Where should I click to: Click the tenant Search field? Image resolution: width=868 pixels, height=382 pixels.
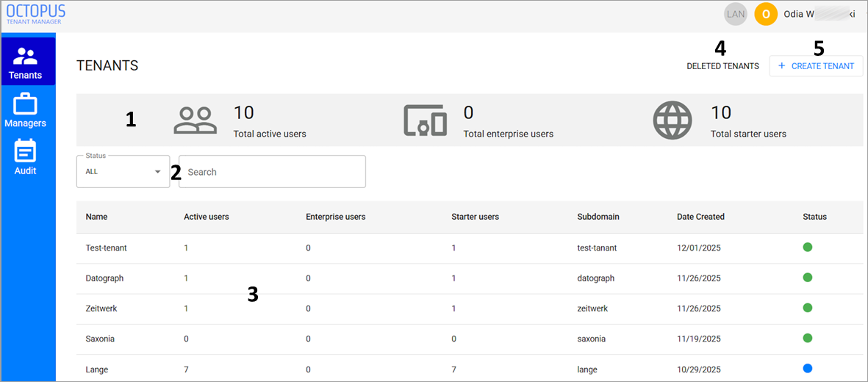(273, 172)
